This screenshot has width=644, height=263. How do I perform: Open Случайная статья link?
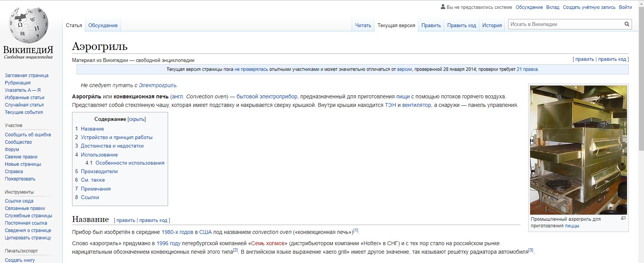point(24,105)
